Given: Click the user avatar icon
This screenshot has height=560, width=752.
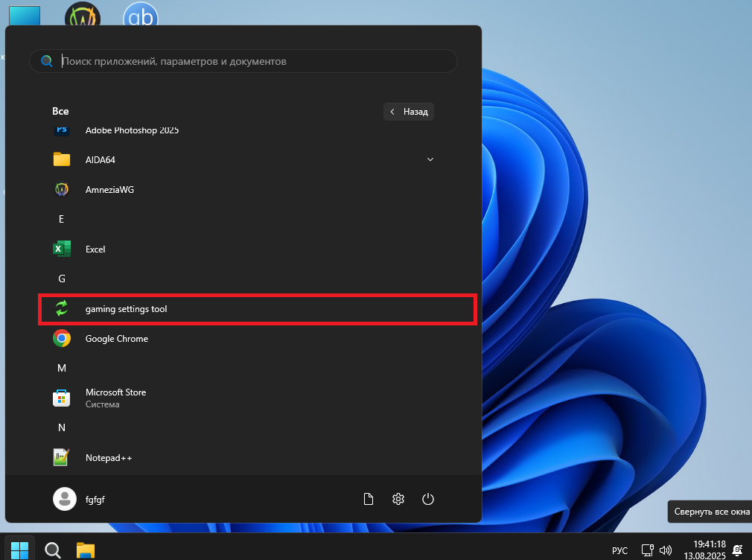Looking at the screenshot, I should (64, 499).
